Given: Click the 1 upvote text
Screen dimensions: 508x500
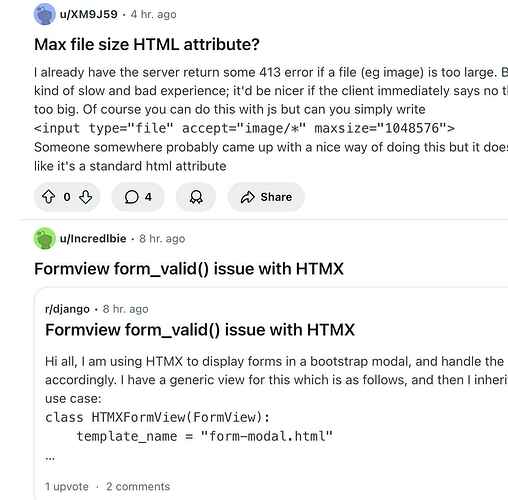Looking at the screenshot, I should [67, 486].
